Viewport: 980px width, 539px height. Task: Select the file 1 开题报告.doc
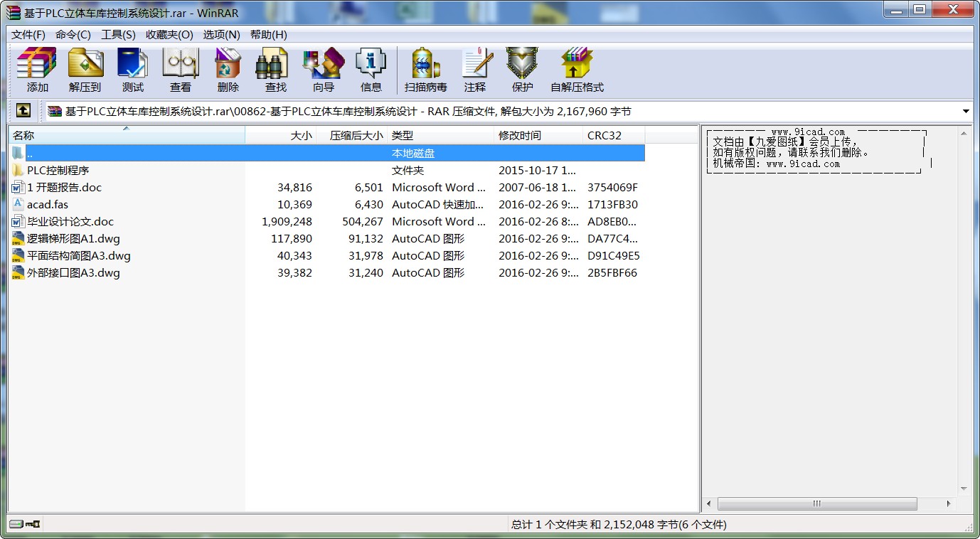tap(64, 187)
